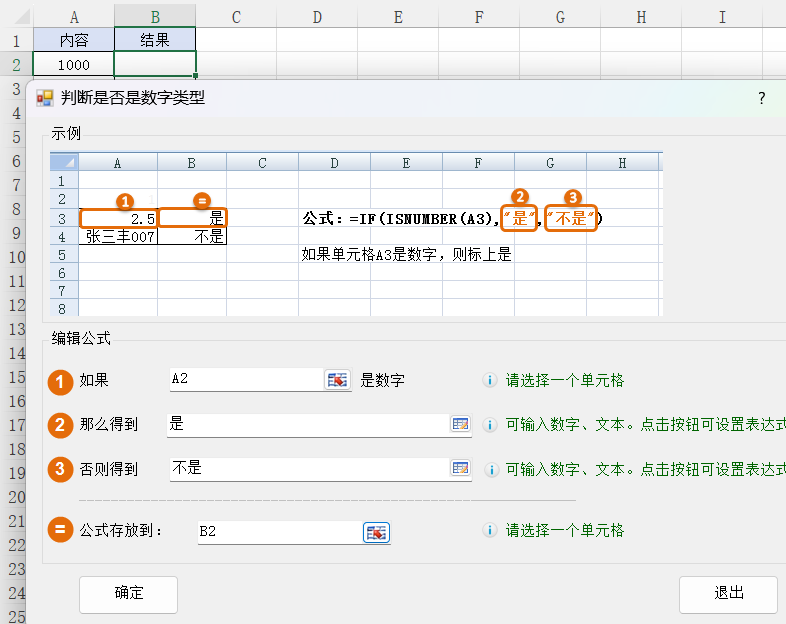
Task: Click info icon on the '公式存放到' row
Action: (x=490, y=531)
